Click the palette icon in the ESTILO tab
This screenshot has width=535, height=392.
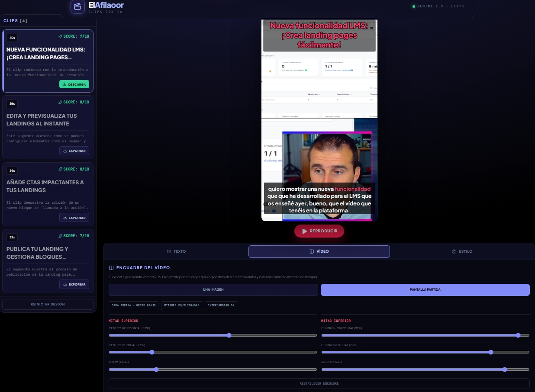(x=454, y=251)
